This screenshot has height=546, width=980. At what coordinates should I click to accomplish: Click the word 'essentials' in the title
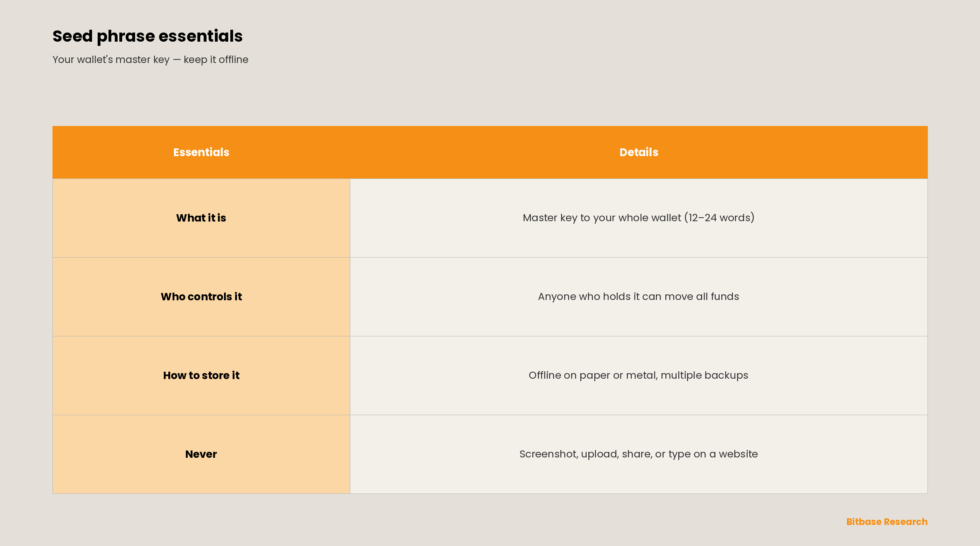(x=201, y=36)
